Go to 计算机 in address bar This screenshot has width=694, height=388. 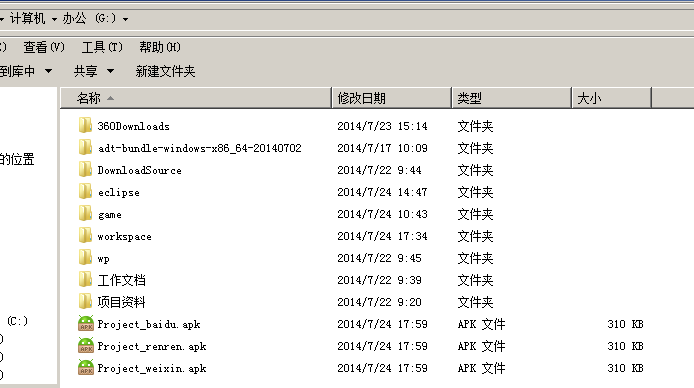[27, 18]
